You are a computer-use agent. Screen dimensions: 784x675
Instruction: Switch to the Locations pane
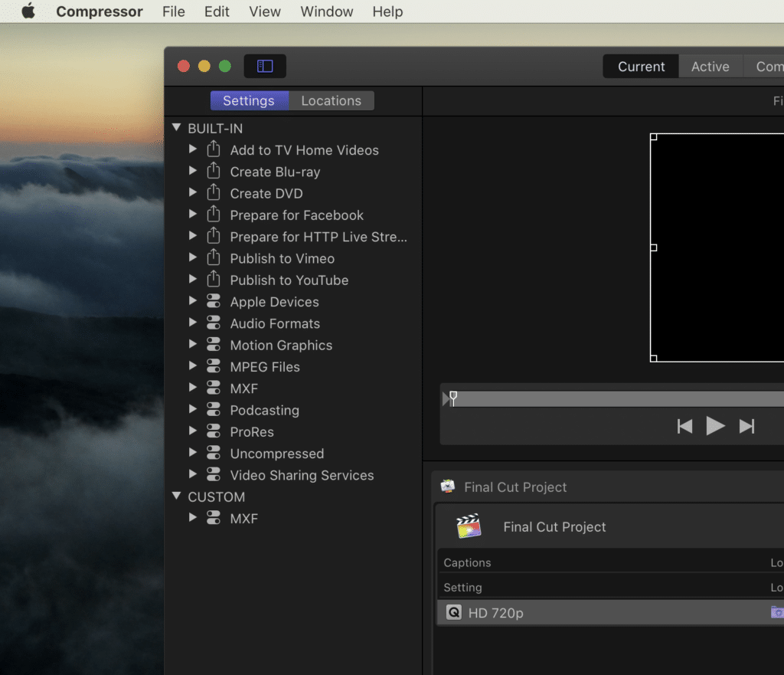pyautogui.click(x=332, y=100)
